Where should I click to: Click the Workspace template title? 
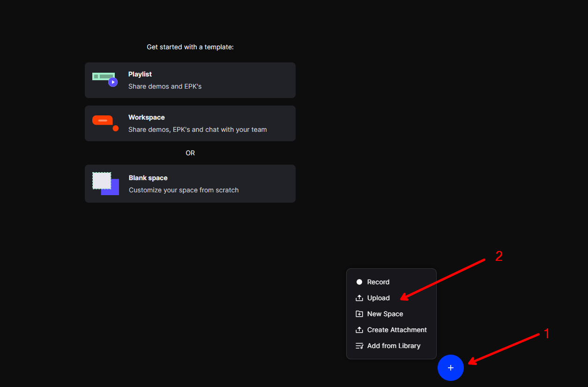pos(147,117)
